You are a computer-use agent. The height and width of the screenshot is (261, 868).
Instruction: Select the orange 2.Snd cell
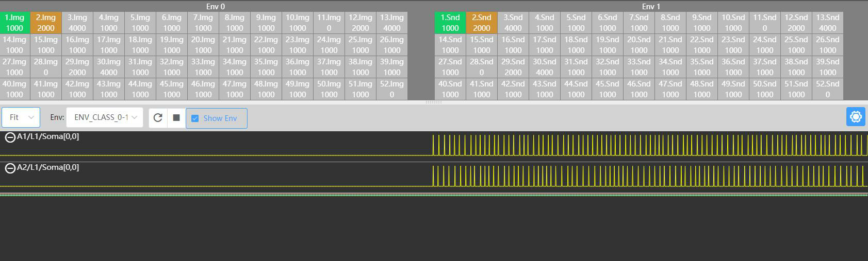coord(481,23)
